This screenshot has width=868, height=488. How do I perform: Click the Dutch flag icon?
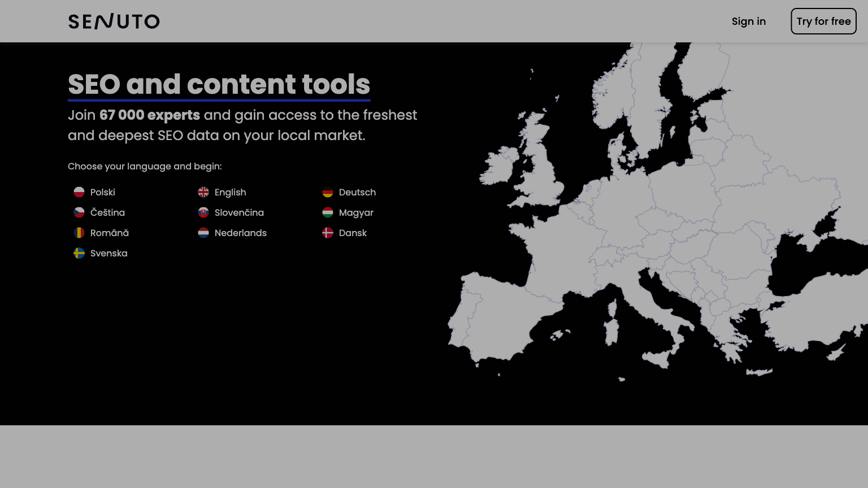pos(203,233)
